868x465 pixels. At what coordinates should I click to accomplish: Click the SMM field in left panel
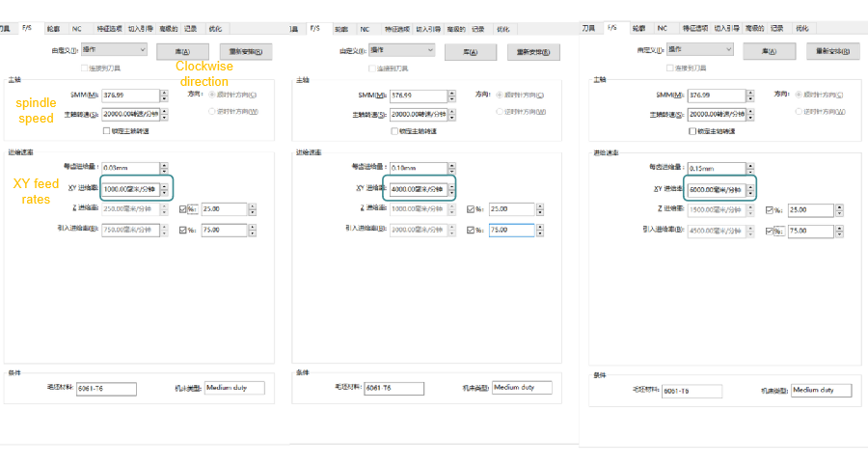[x=130, y=96]
